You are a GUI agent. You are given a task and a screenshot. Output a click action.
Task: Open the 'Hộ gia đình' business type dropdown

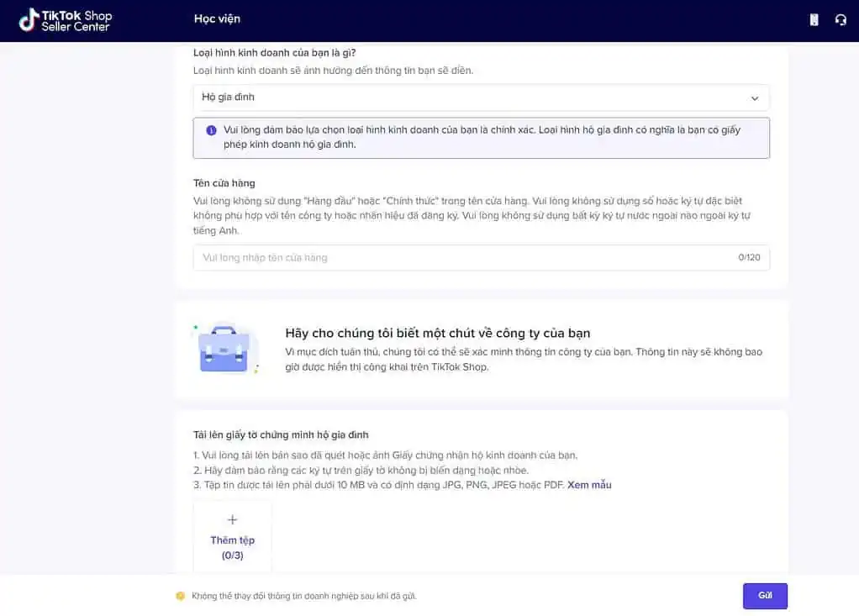click(x=481, y=97)
